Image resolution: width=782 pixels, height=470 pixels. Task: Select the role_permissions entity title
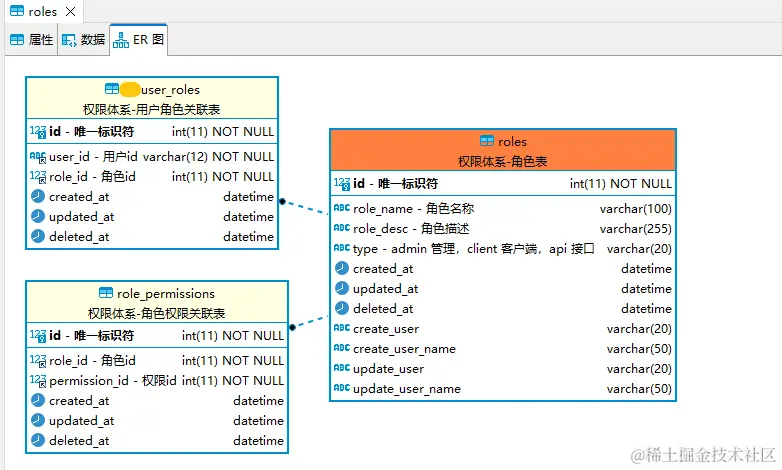click(x=166, y=293)
